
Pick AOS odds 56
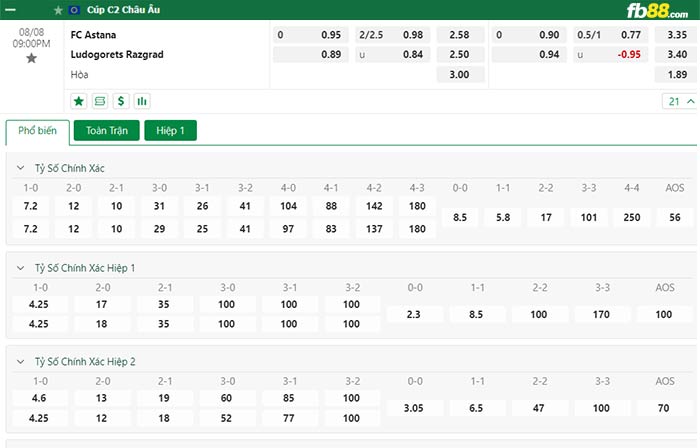click(675, 217)
